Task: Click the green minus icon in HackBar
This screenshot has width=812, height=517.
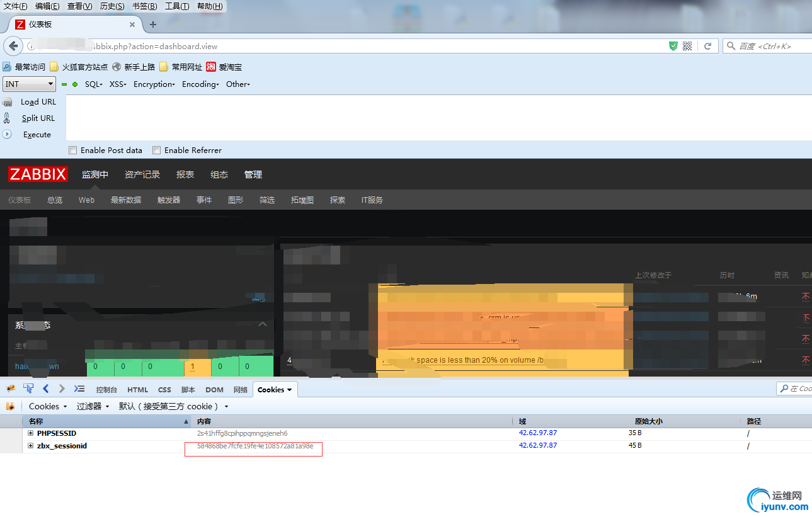Action: tap(64, 84)
